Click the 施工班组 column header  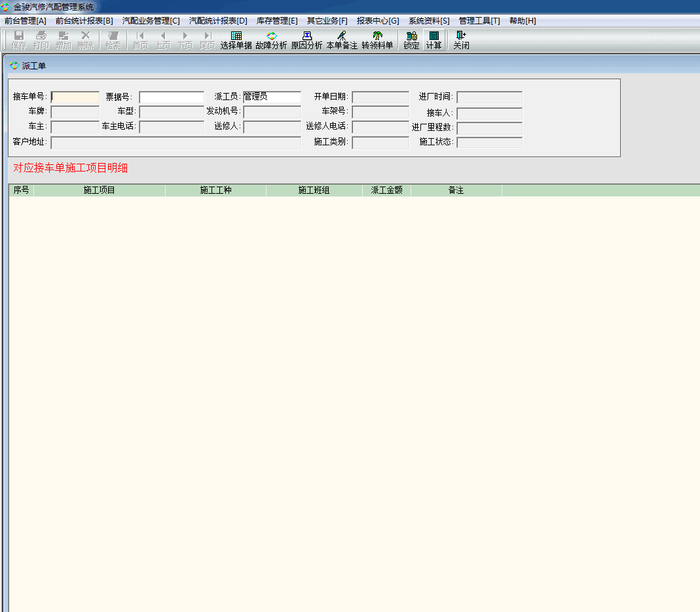point(314,190)
